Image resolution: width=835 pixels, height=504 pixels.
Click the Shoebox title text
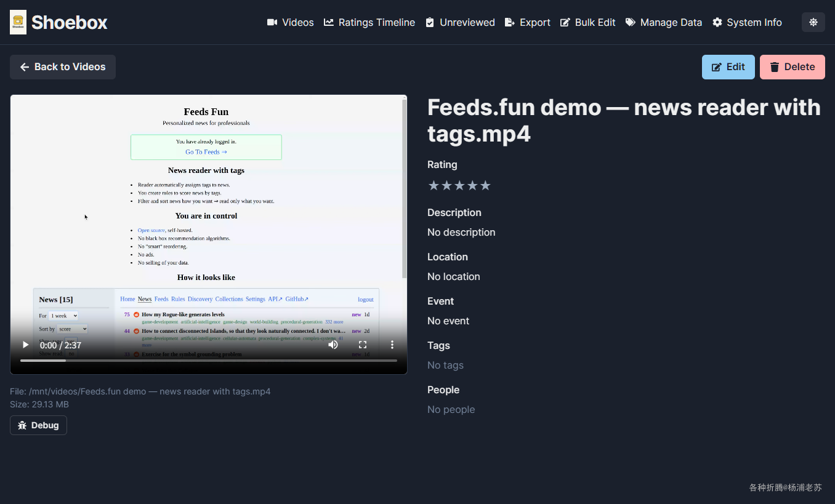pos(69,23)
